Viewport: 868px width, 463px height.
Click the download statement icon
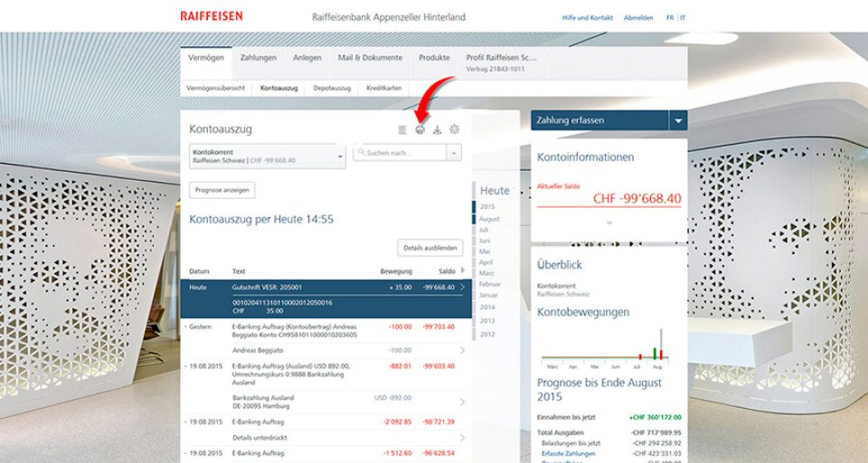[x=438, y=130]
